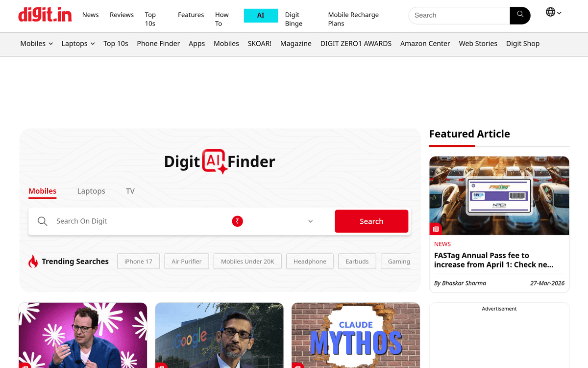Click the black search magnifier button
Image resolution: width=588 pixels, height=368 pixels.
click(x=520, y=15)
